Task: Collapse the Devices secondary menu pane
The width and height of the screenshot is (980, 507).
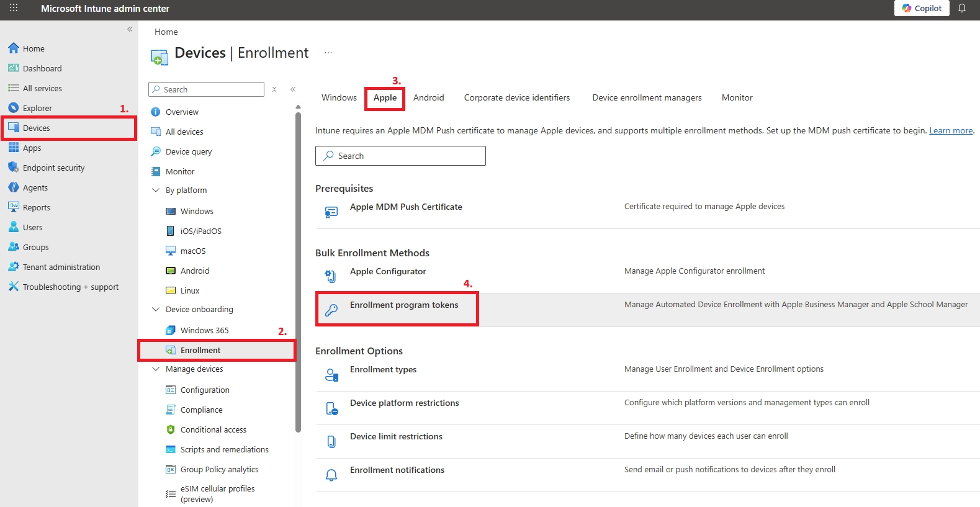Action: 293,89
